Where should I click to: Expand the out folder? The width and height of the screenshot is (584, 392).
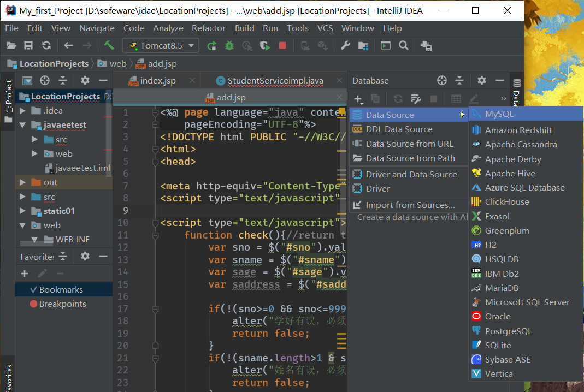23,182
